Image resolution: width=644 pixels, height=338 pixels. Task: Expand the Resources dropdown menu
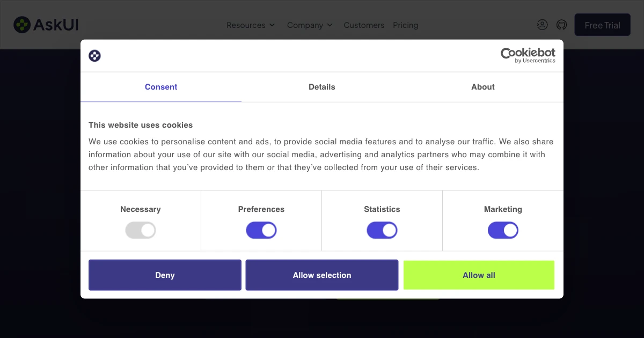click(251, 25)
